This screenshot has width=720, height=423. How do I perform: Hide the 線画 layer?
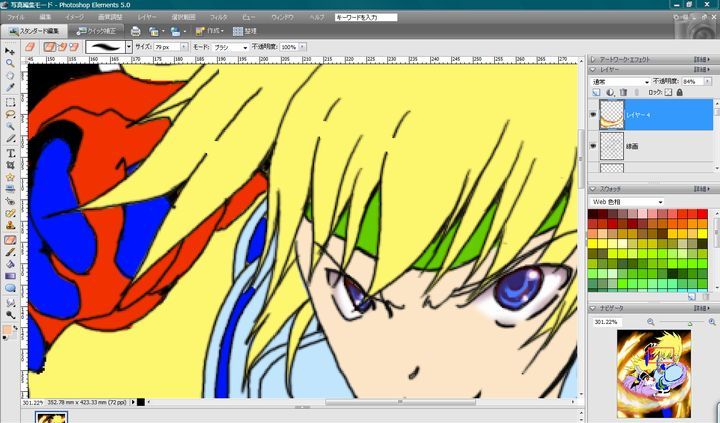pos(593,146)
